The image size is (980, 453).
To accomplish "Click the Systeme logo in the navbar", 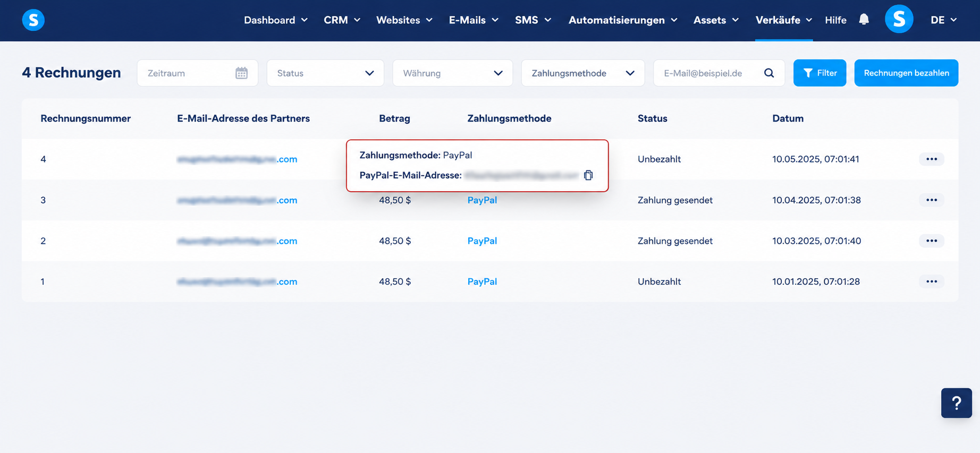I will point(33,20).
